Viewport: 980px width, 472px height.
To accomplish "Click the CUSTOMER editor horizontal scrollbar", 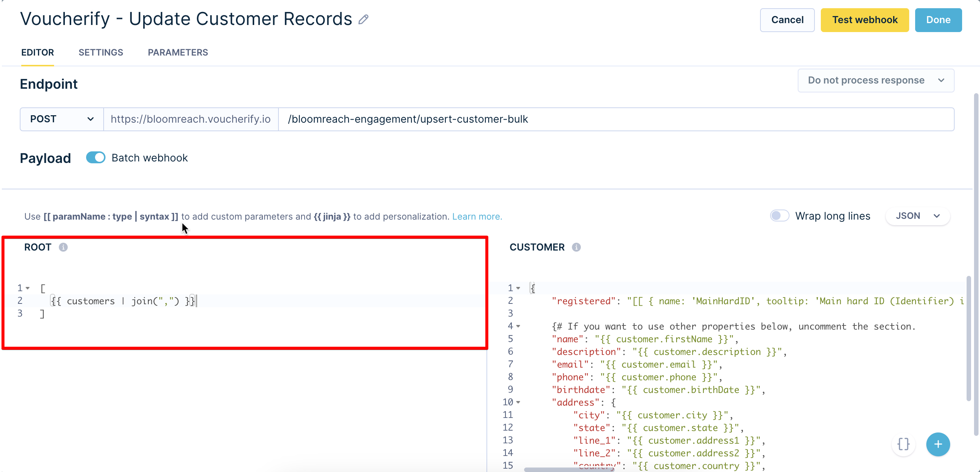I will point(569,469).
